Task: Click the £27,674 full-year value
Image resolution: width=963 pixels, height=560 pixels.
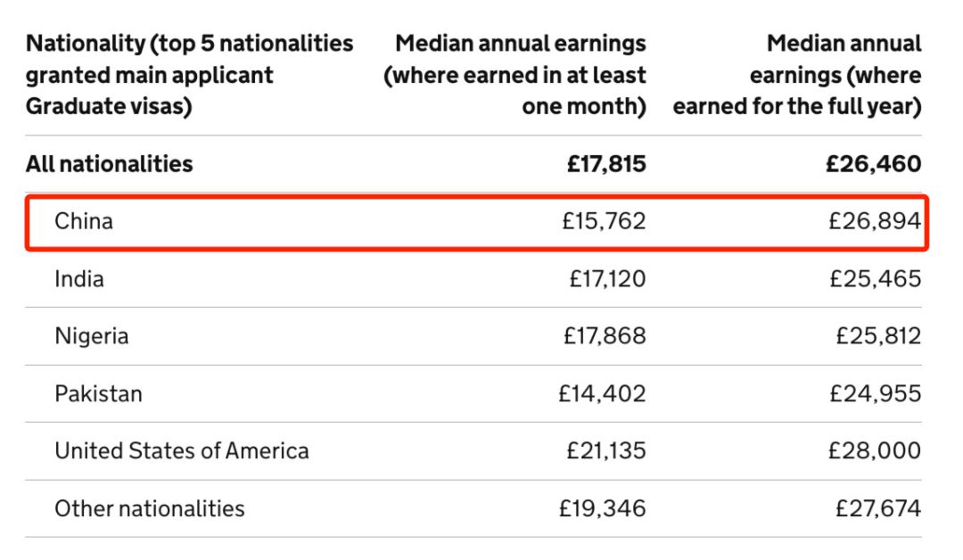Action: coord(878,508)
